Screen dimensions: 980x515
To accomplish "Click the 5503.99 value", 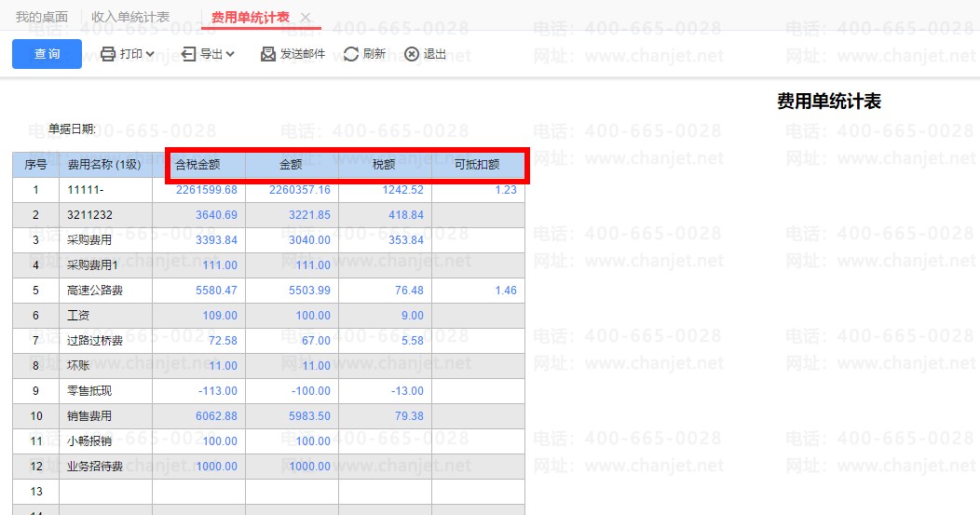I will coord(309,291).
